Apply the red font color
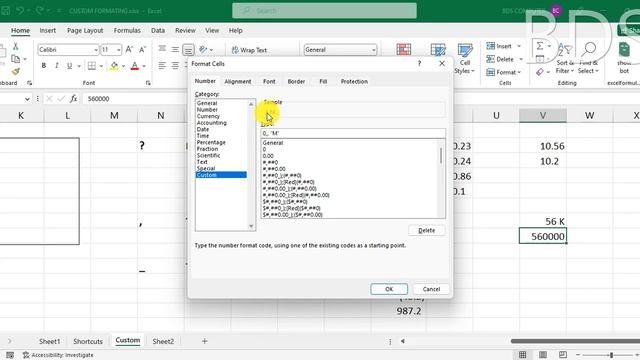 click(x=135, y=66)
